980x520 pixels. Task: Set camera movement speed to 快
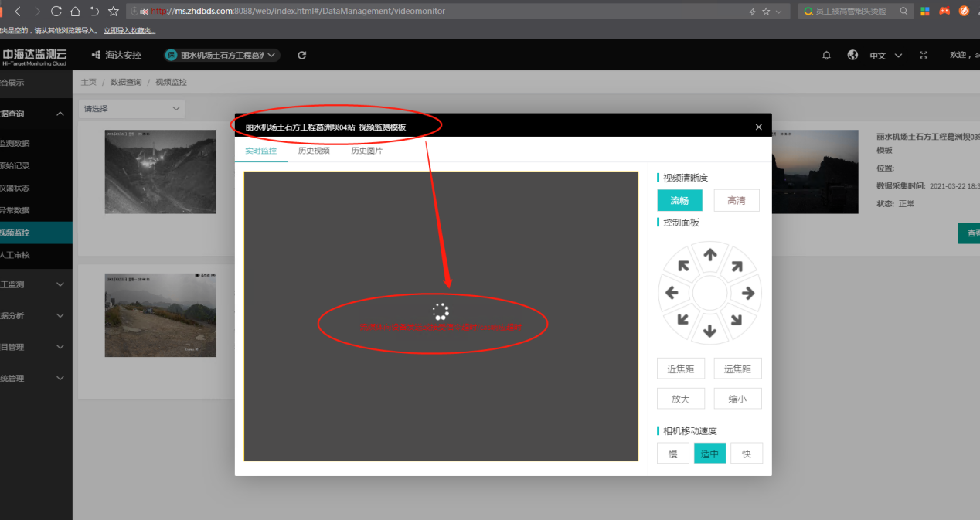pyautogui.click(x=746, y=454)
